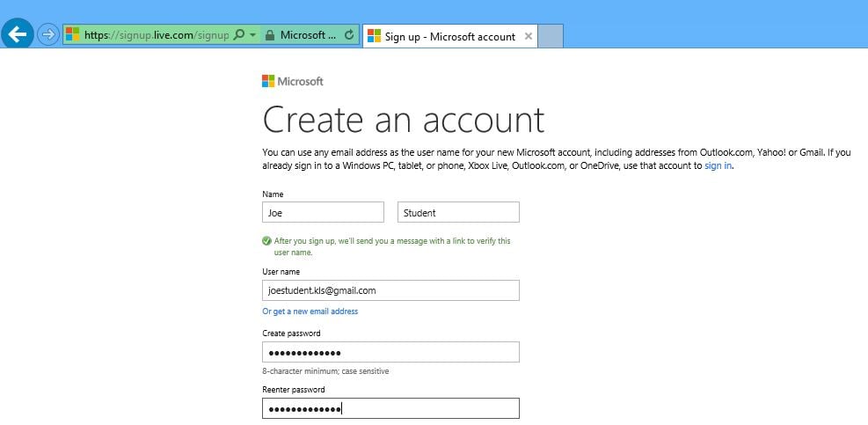Click the Reenter password field
This screenshot has width=868, height=425.
(x=390, y=408)
